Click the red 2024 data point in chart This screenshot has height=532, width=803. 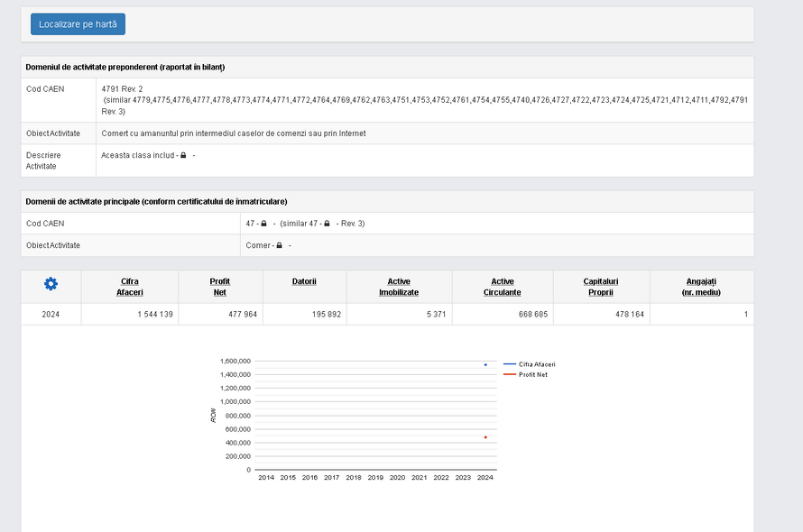[x=485, y=437]
